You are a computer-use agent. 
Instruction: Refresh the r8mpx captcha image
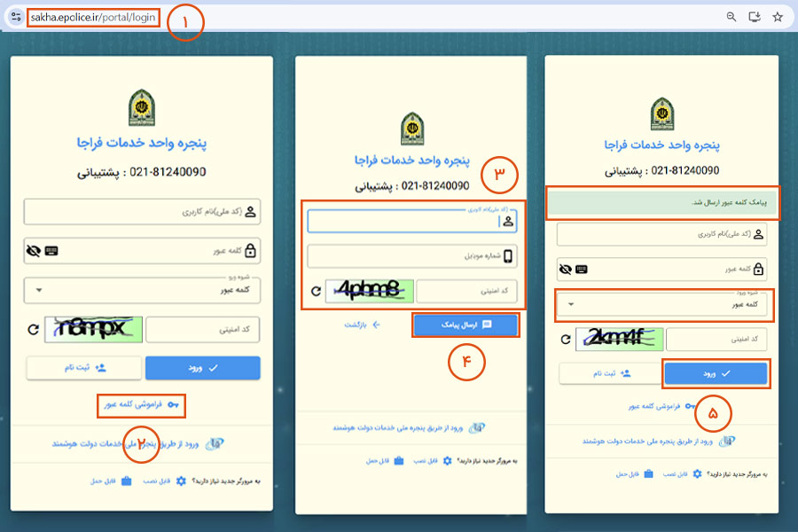click(x=34, y=329)
